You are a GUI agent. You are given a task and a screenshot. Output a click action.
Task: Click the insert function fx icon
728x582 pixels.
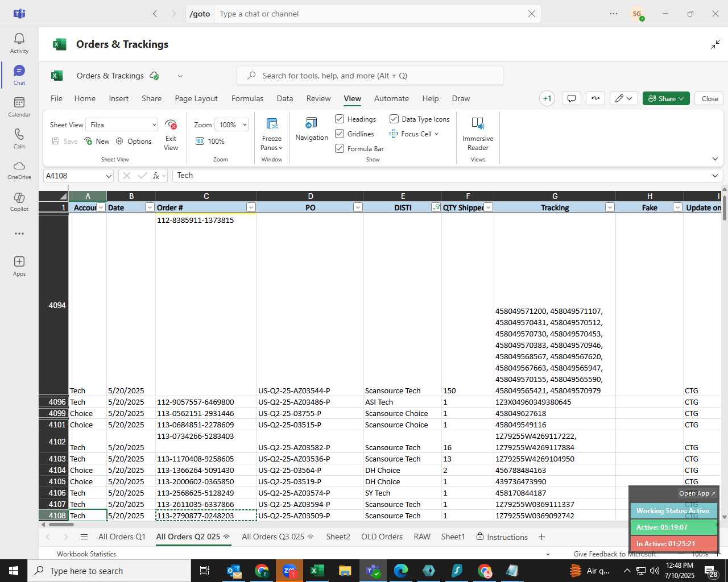(156, 176)
